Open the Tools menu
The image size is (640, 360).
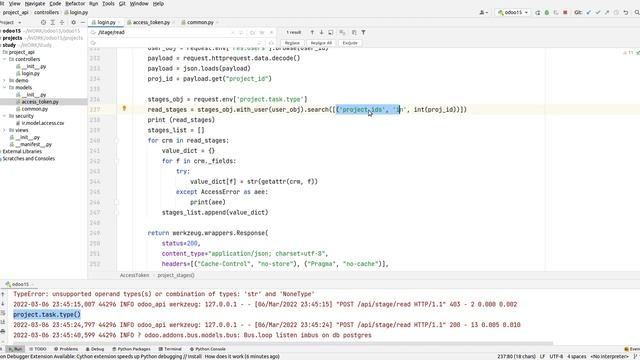coord(108,4)
